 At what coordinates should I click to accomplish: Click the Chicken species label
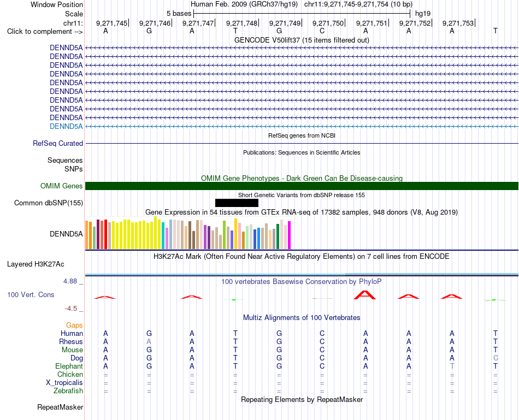(70, 374)
